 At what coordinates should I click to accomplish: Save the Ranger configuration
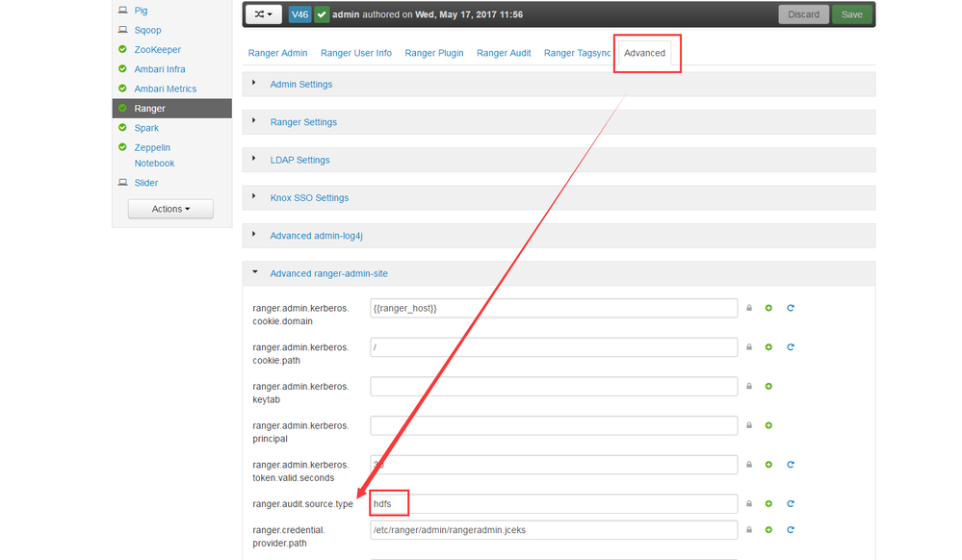(851, 14)
